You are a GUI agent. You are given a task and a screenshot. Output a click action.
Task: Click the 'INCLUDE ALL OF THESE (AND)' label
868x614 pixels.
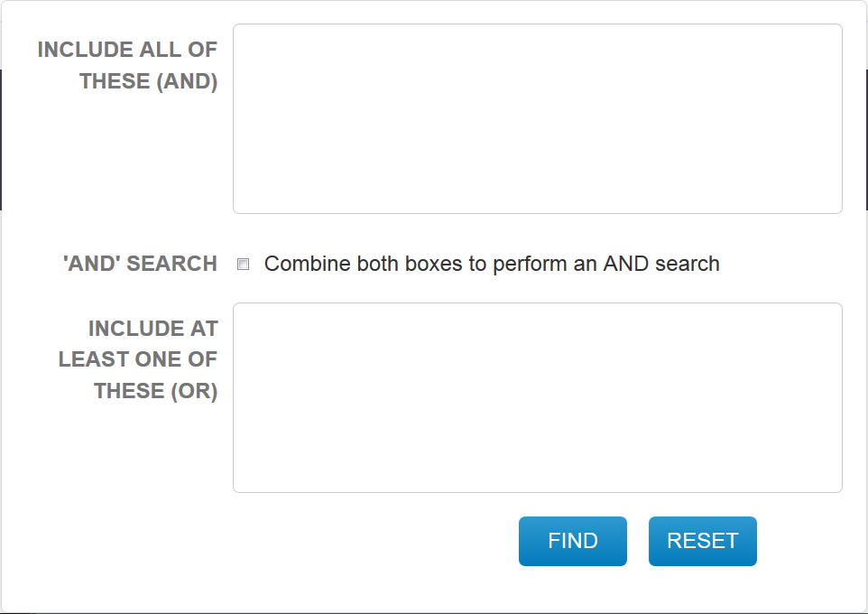tap(127, 65)
